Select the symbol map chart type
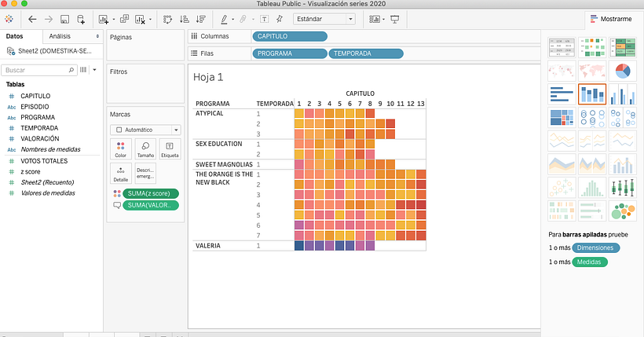 coord(562,71)
